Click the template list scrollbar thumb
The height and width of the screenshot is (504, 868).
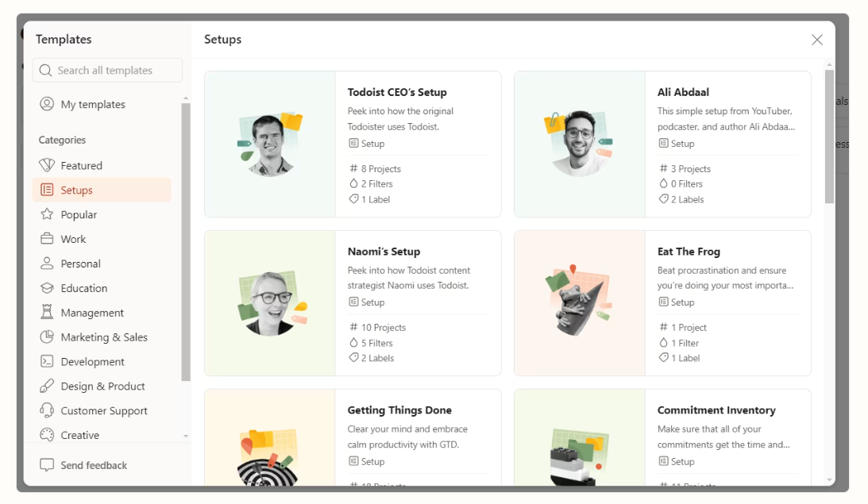[829, 137]
